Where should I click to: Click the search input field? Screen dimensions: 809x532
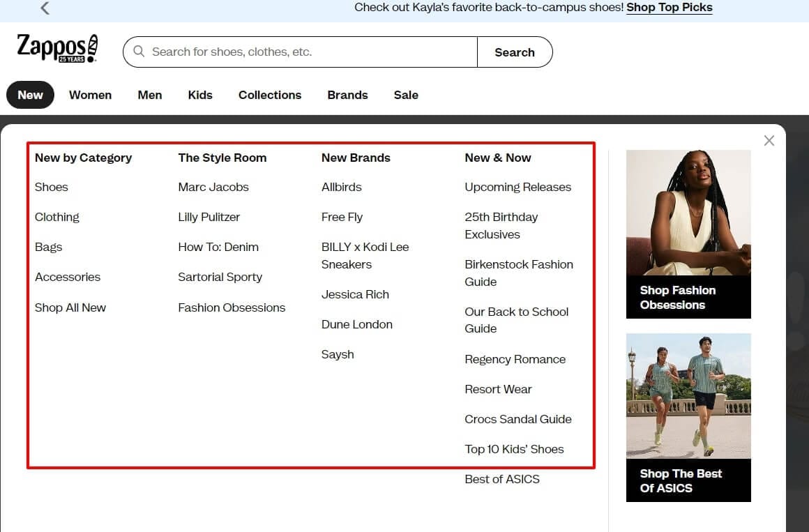310,52
